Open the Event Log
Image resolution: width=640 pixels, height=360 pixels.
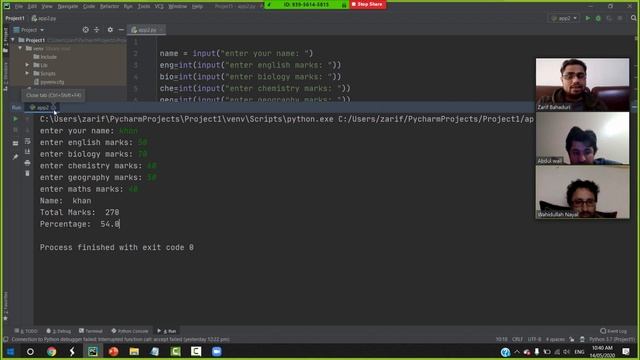tap(613, 331)
